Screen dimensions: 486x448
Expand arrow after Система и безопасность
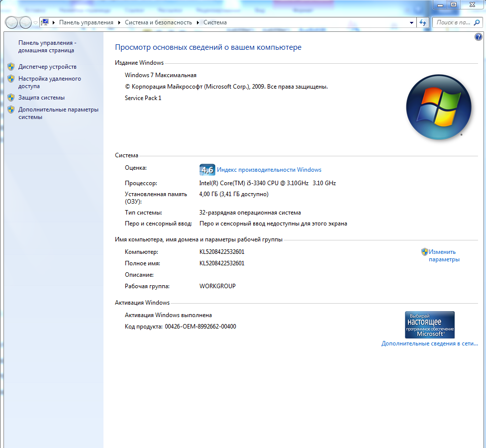[198, 22]
